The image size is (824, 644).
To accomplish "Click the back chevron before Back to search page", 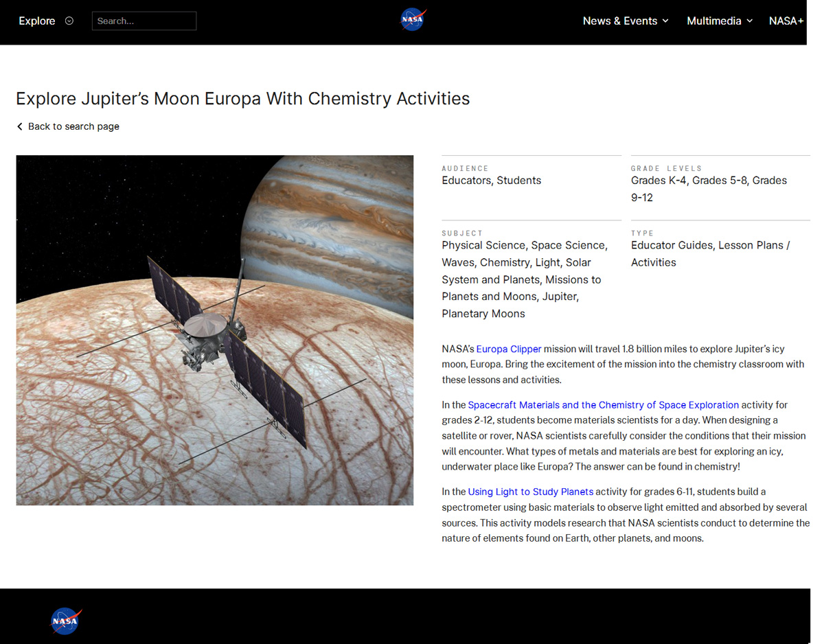I will coord(20,126).
